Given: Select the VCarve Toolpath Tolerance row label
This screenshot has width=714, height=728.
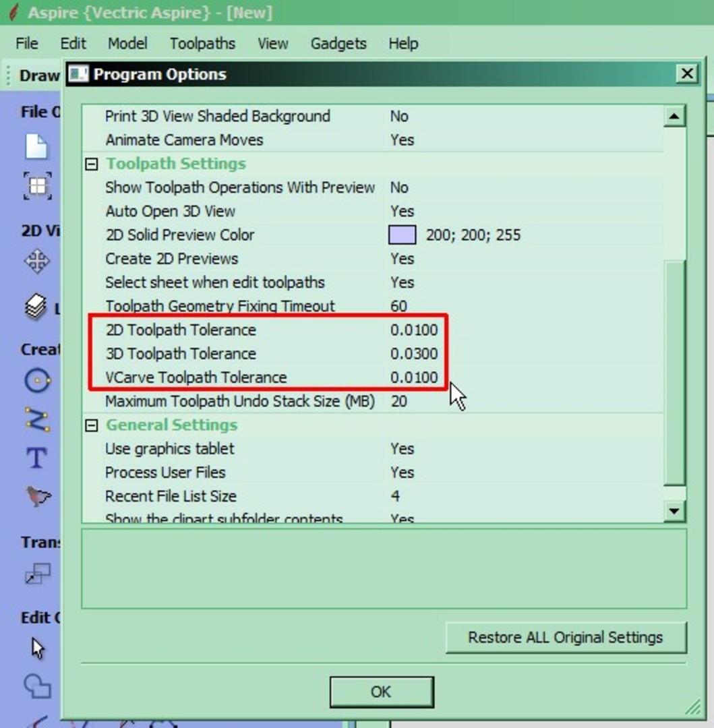Looking at the screenshot, I should coord(196,377).
